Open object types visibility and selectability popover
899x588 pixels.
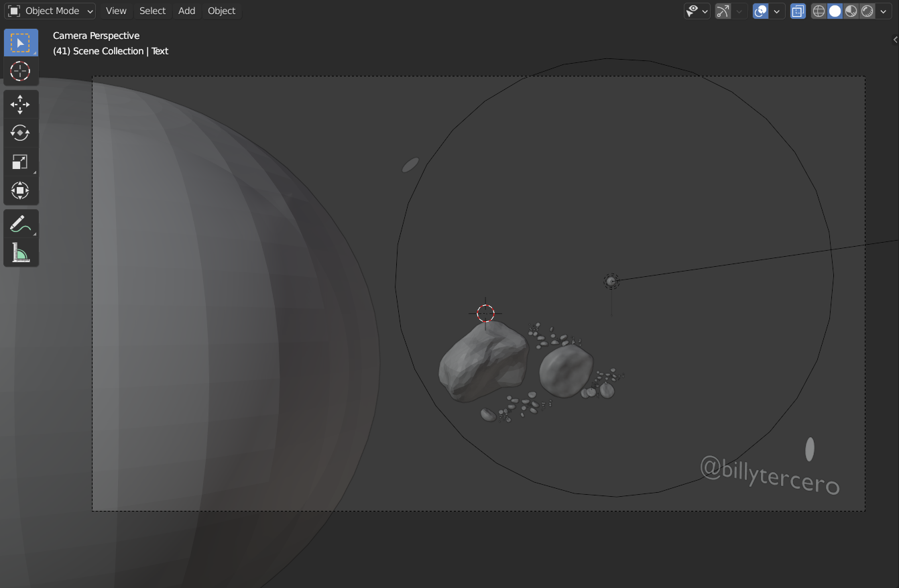coord(697,11)
